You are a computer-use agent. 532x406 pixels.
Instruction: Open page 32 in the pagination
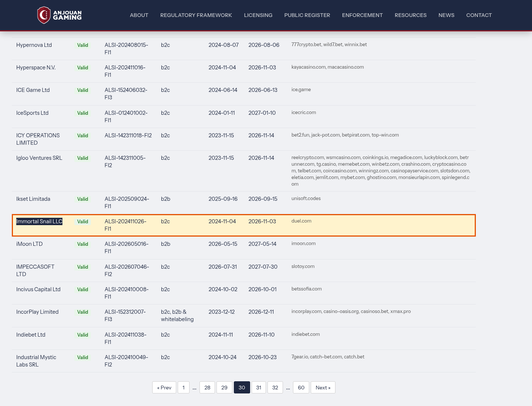click(275, 388)
